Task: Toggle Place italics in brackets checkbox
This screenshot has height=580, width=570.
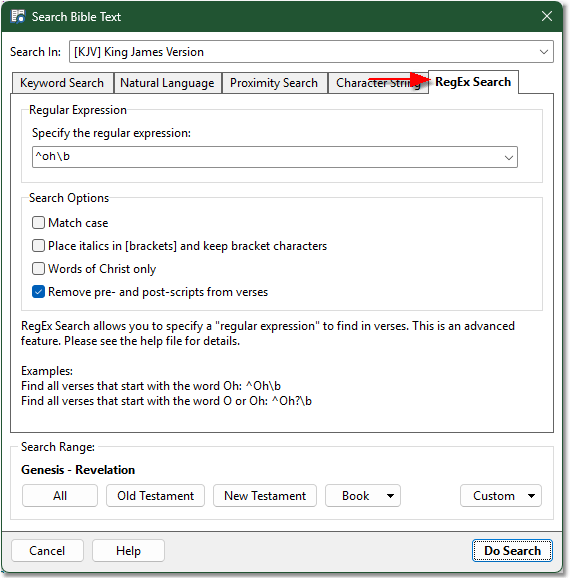Action: click(38, 246)
